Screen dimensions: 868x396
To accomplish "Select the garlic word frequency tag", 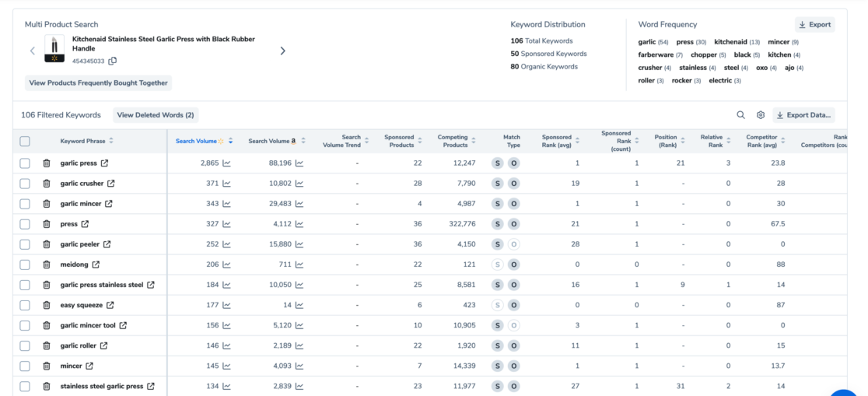I will (x=647, y=42).
